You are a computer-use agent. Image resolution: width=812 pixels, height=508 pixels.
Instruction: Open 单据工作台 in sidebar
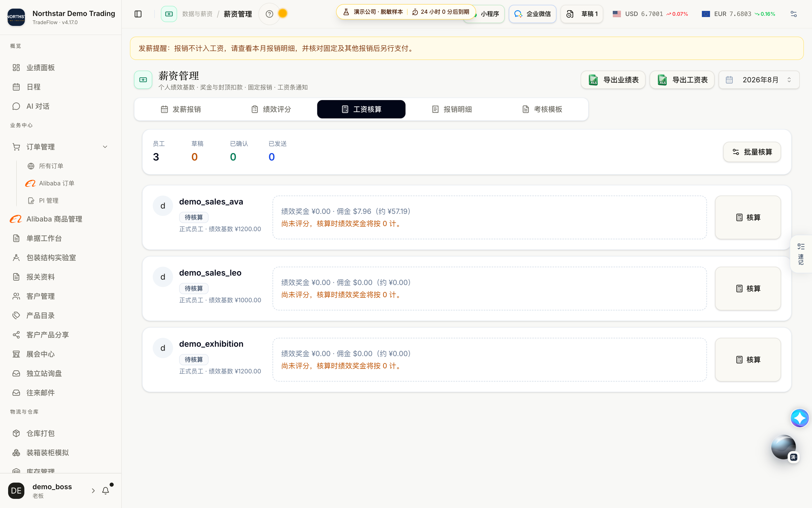(60, 238)
